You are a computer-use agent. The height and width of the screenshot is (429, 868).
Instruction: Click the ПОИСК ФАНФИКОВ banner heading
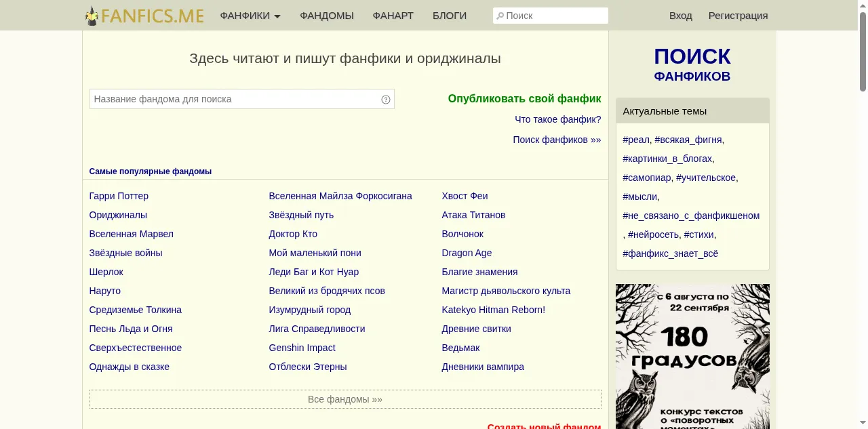tap(692, 64)
